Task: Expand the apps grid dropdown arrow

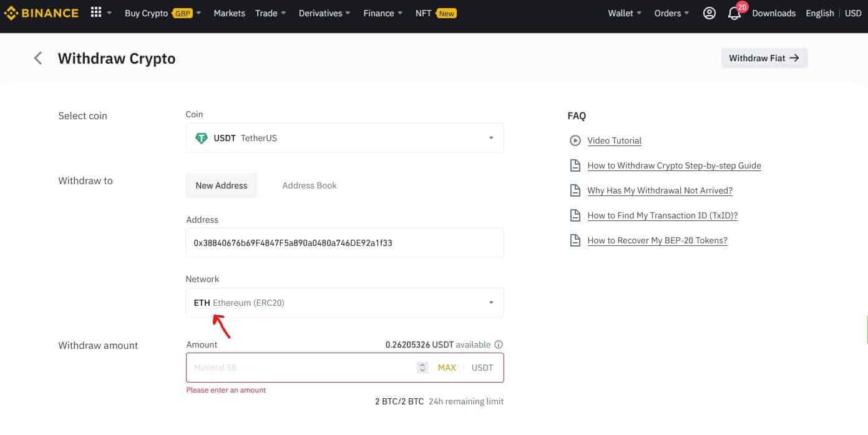Action: click(x=109, y=13)
